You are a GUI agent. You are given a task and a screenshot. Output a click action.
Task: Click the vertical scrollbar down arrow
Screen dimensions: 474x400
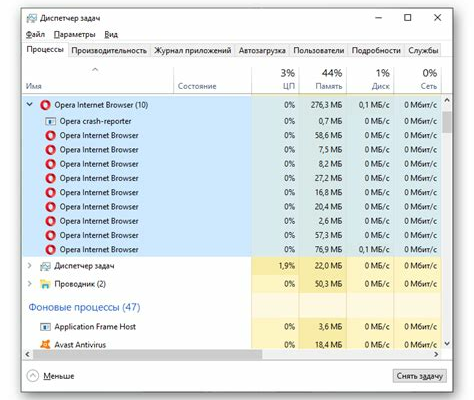447,344
